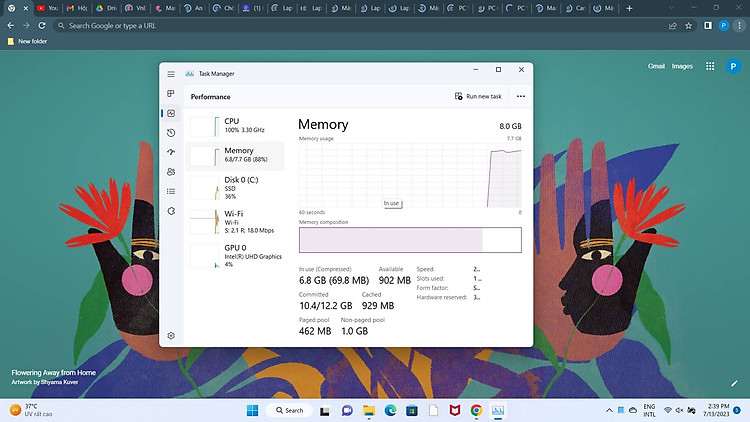Image resolution: width=750 pixels, height=422 pixels.
Task: Open the Processes page in Task Manager sidebar
Action: pos(171,94)
